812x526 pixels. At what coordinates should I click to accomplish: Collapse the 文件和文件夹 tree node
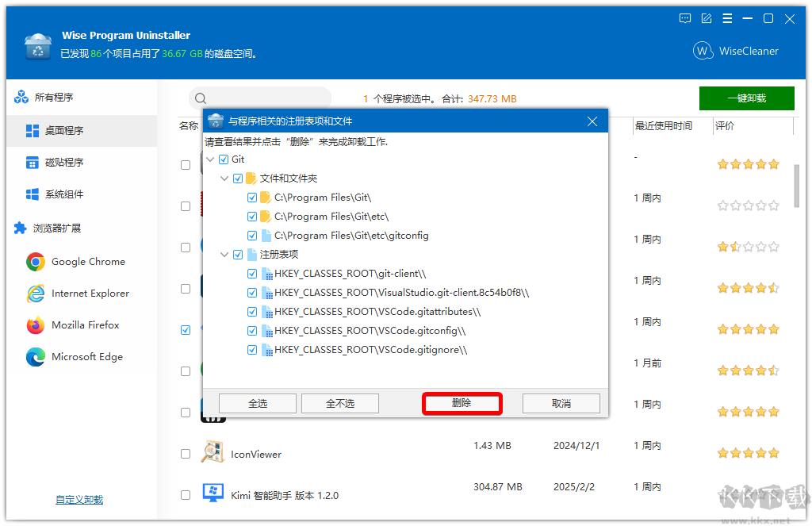pos(224,179)
